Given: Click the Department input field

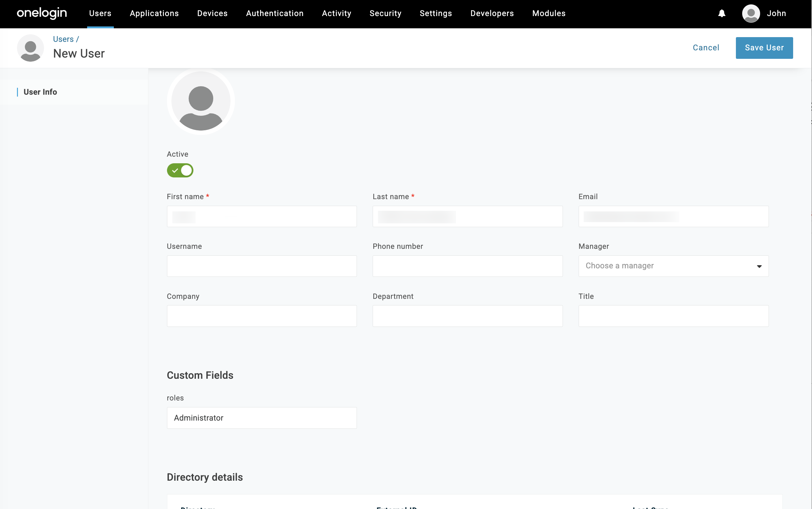Looking at the screenshot, I should point(467,316).
